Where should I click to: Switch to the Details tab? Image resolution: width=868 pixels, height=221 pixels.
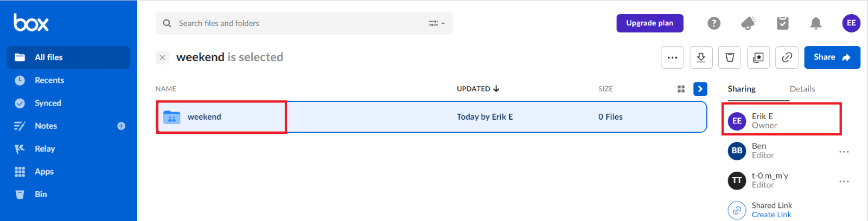[x=802, y=89]
